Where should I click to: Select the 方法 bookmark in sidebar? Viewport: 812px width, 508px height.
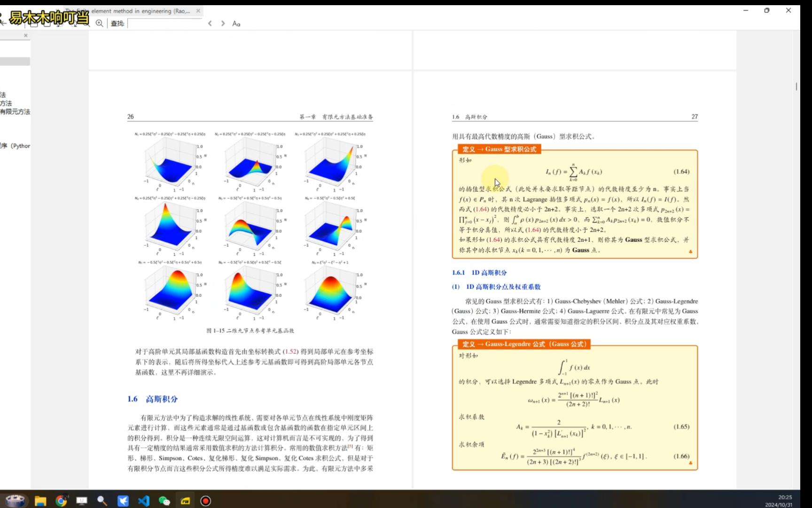(6, 103)
